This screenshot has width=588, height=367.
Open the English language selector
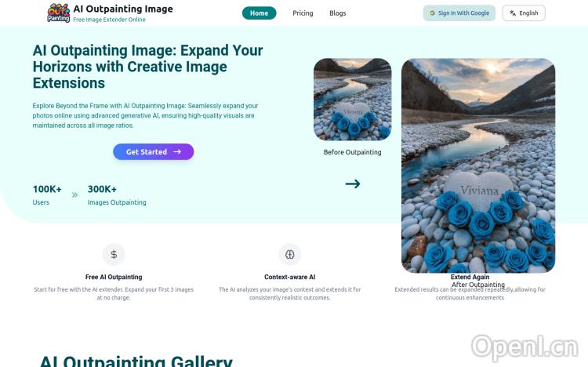524,13
